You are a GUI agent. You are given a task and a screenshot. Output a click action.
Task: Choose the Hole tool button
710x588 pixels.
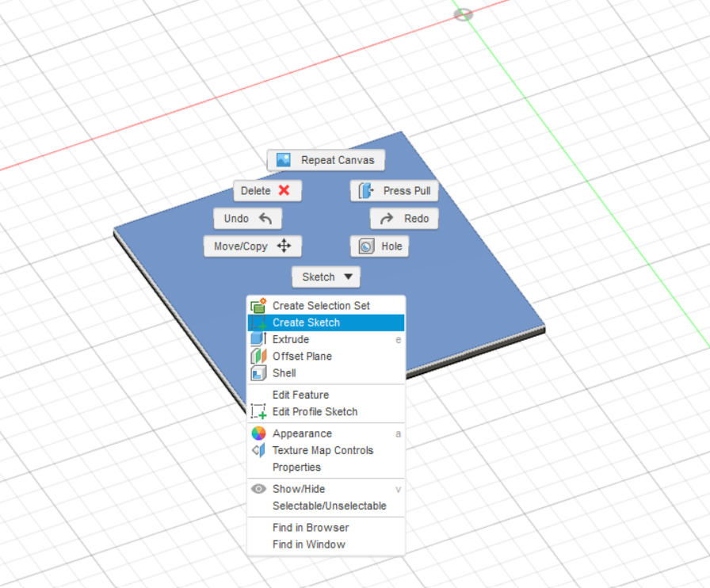[x=380, y=246]
